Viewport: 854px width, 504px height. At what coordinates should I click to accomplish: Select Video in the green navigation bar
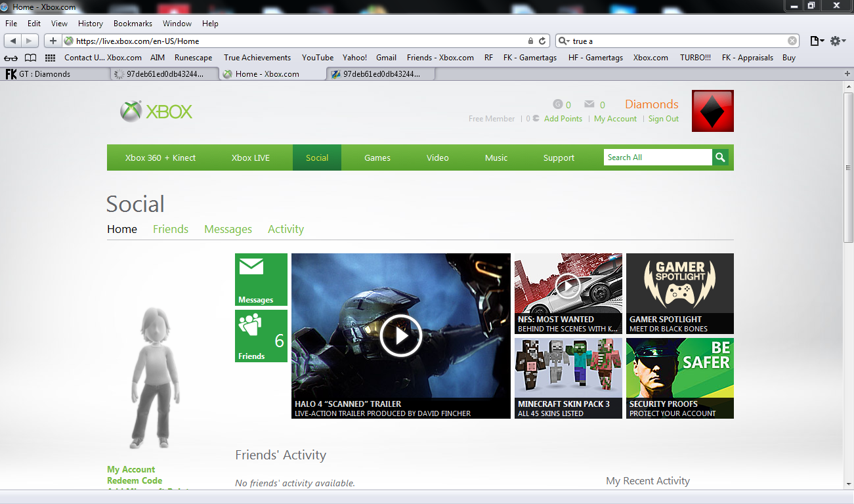click(438, 157)
